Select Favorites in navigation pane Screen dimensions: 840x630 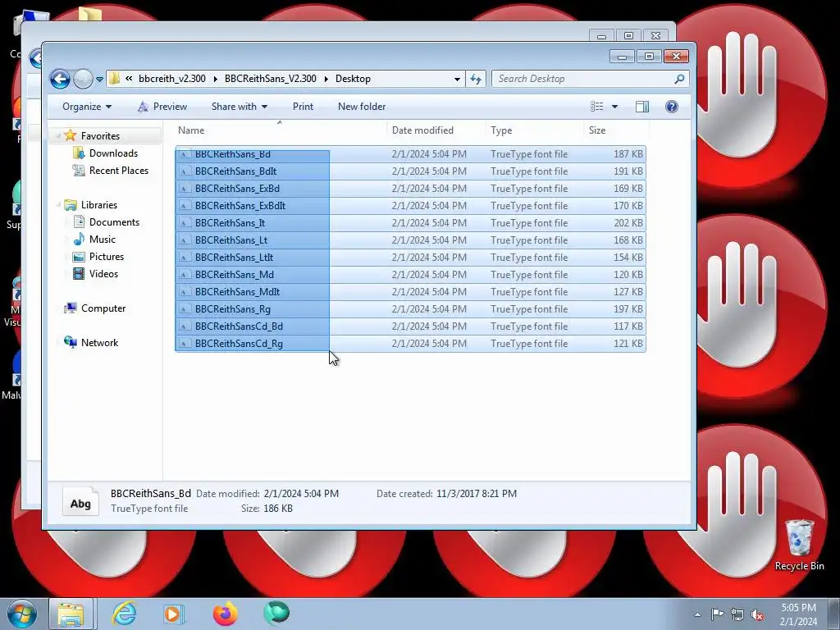point(100,136)
